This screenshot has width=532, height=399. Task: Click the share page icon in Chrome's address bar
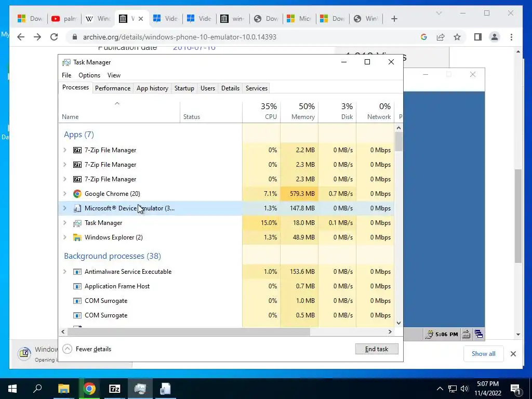(x=441, y=37)
